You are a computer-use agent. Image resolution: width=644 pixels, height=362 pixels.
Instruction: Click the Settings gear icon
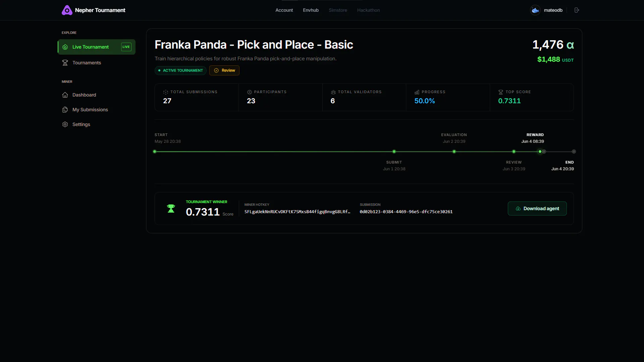point(65,124)
